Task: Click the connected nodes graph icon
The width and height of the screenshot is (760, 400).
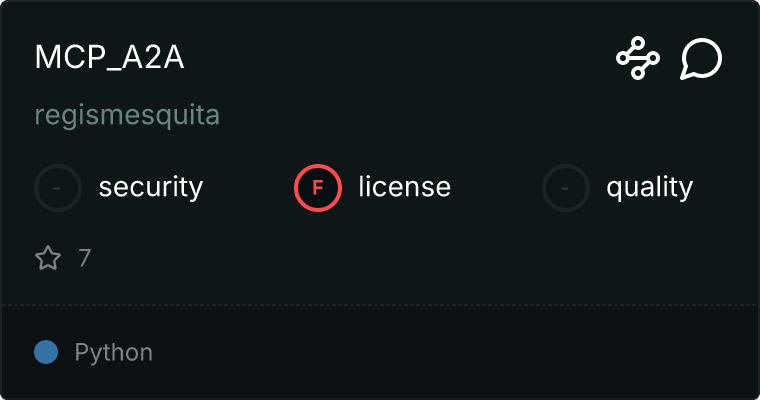Action: tap(637, 59)
